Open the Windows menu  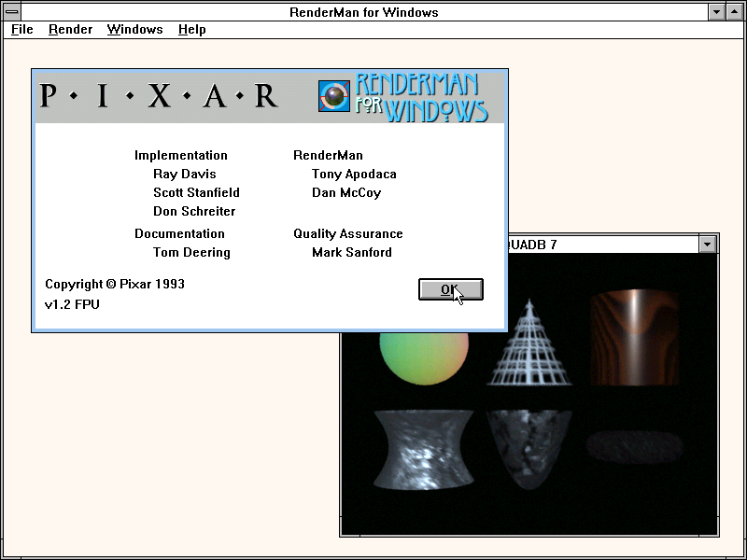coord(134,29)
